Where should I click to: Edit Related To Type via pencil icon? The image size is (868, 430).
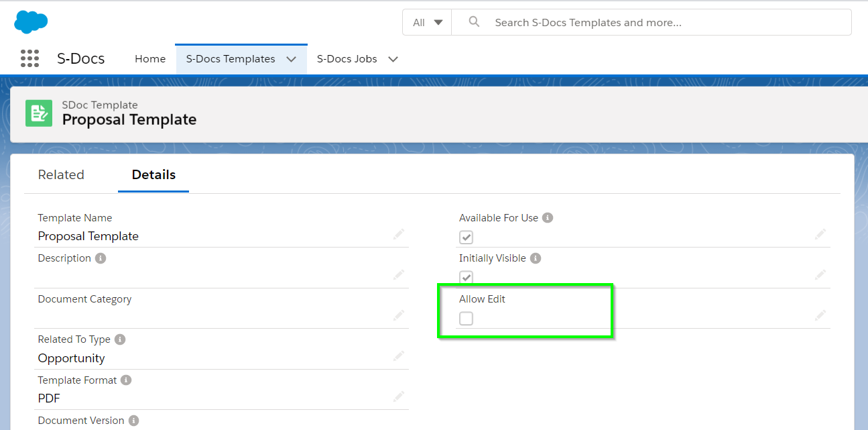pos(399,356)
